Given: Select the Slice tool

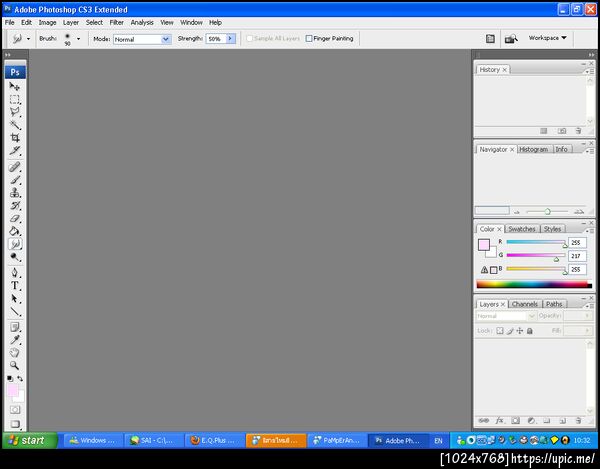Looking at the screenshot, I should click(15, 150).
